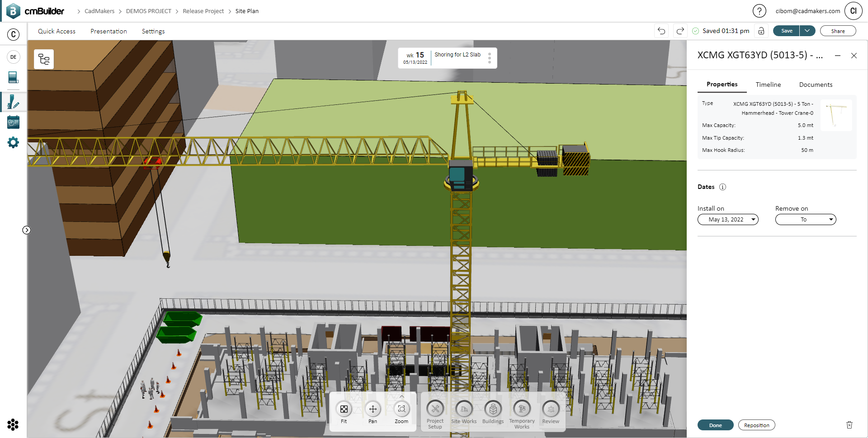Open the Quick Access menu

57,31
